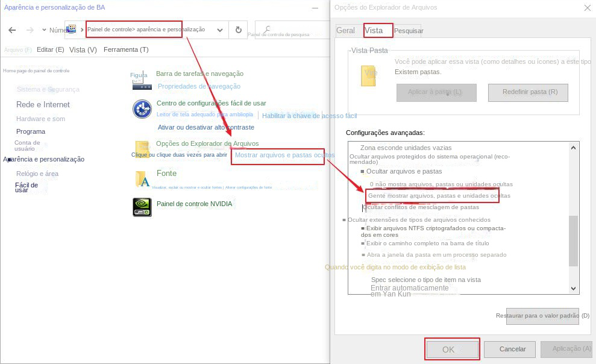Enable Exibir o caminho completo na barra de título
The height and width of the screenshot is (364, 596).
click(363, 243)
